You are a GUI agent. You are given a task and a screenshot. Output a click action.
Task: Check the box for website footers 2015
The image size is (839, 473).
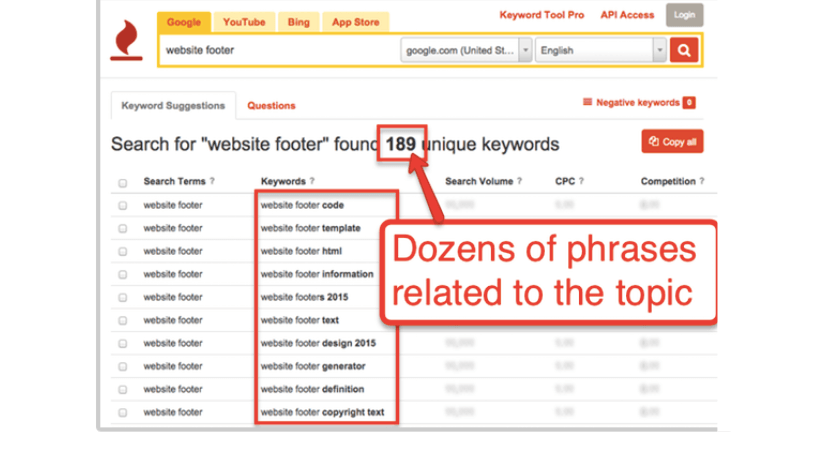(x=123, y=297)
